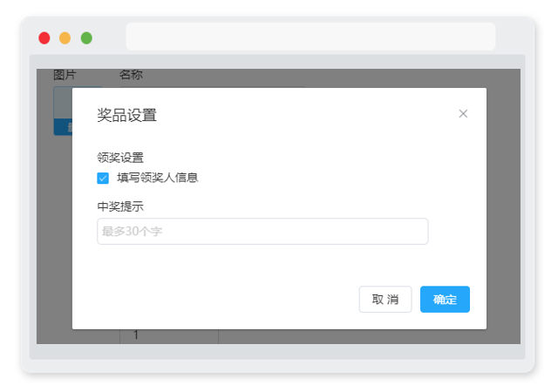Screen dimensions: 558x392
Task: Focus the browser address bar
Action: (310, 37)
